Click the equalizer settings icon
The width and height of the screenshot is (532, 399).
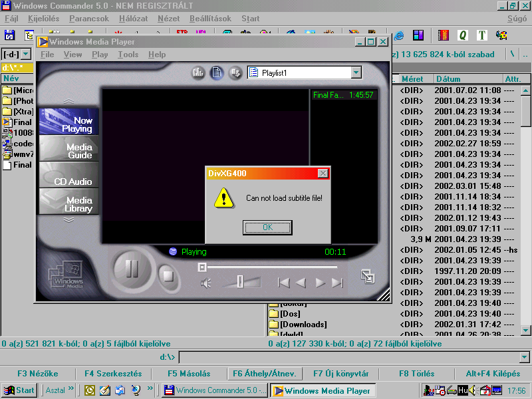pyautogui.click(x=198, y=72)
